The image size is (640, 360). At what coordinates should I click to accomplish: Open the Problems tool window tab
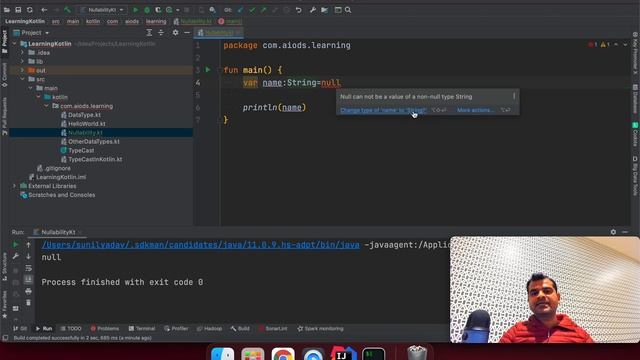(105, 329)
